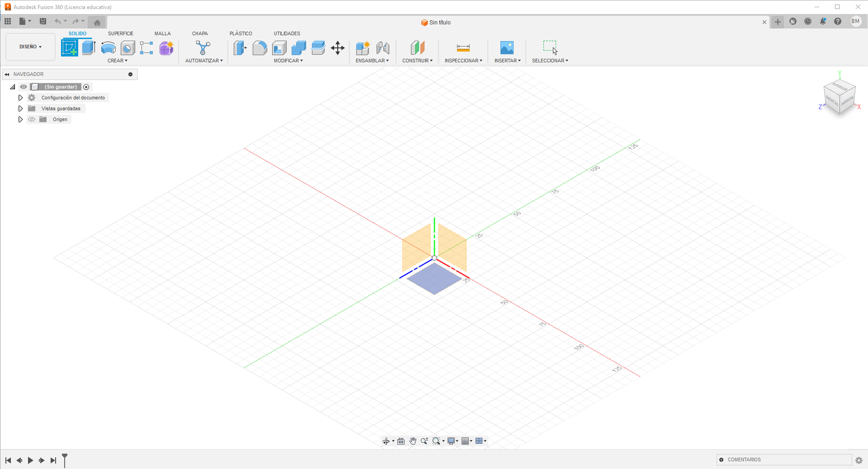The image size is (868, 469).
Task: Select the Create Sketch tool
Action: (70, 47)
